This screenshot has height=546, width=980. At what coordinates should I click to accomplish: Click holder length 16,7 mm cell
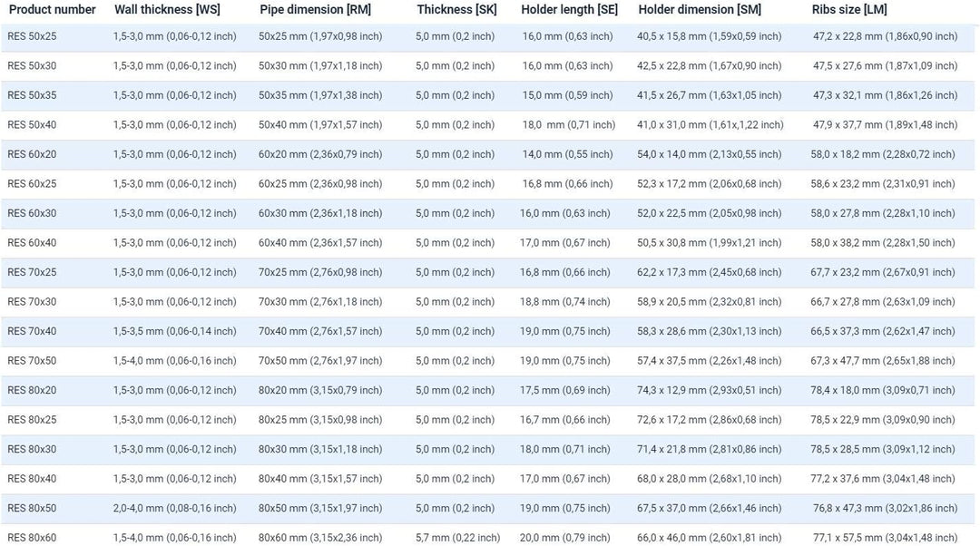click(x=565, y=419)
